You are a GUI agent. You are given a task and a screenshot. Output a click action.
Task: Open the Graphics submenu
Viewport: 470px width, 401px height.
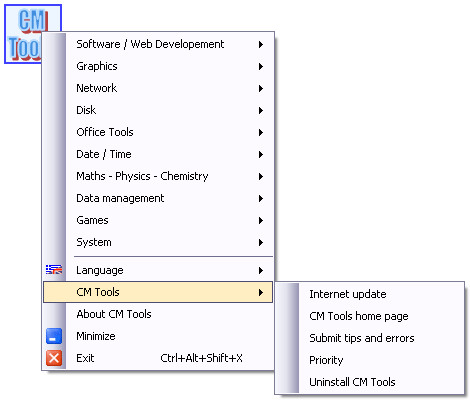158,66
